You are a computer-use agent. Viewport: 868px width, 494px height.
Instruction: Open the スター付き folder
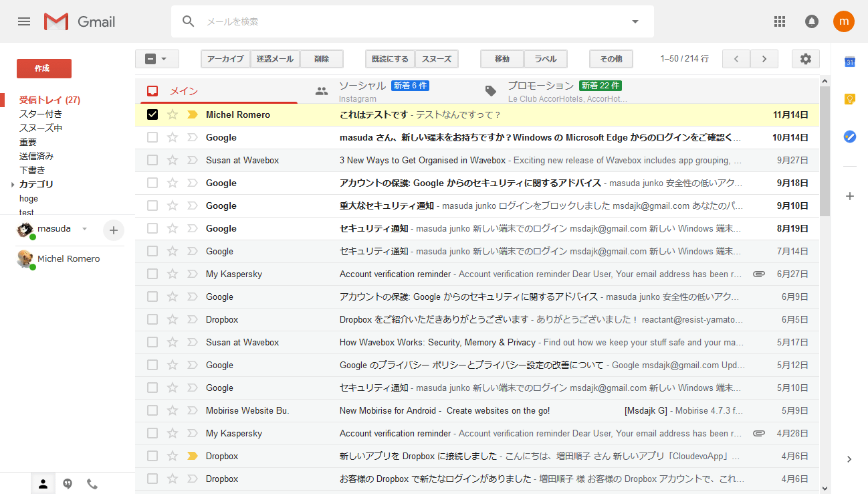pyautogui.click(x=41, y=114)
